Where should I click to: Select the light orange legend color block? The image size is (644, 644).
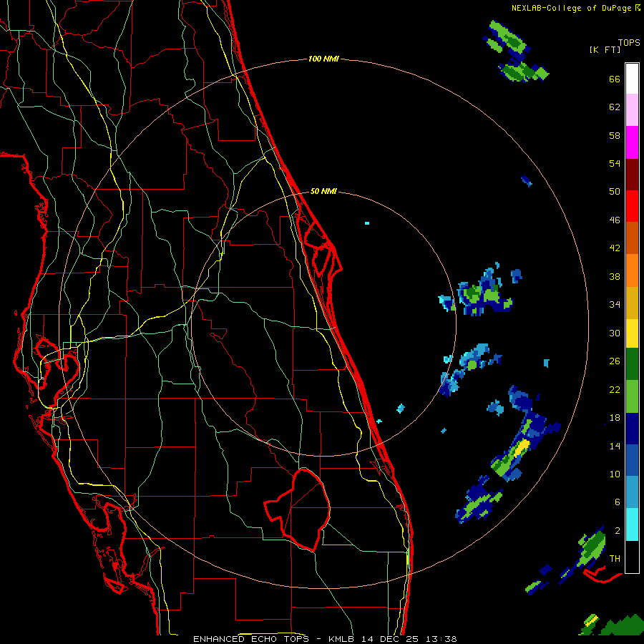point(632,270)
